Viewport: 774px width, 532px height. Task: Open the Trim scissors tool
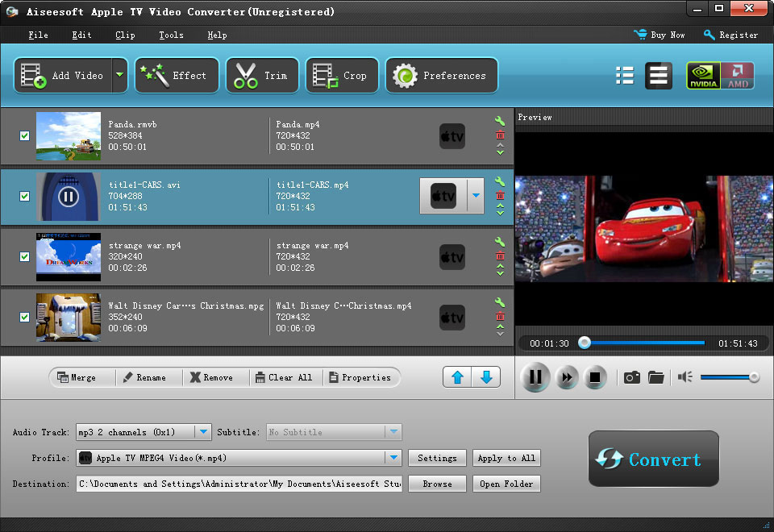pos(262,76)
